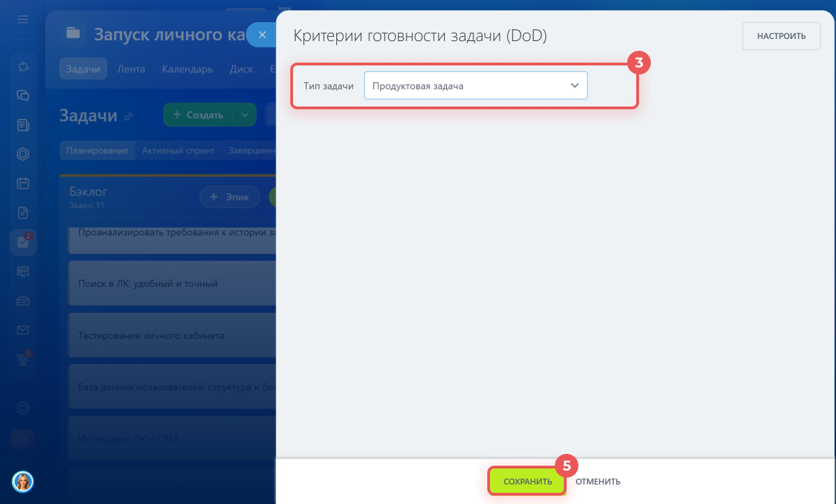Viewport: 836px width, 504px height.
Task: Click the pin icon next to the Задачи heading
Action: tap(128, 117)
